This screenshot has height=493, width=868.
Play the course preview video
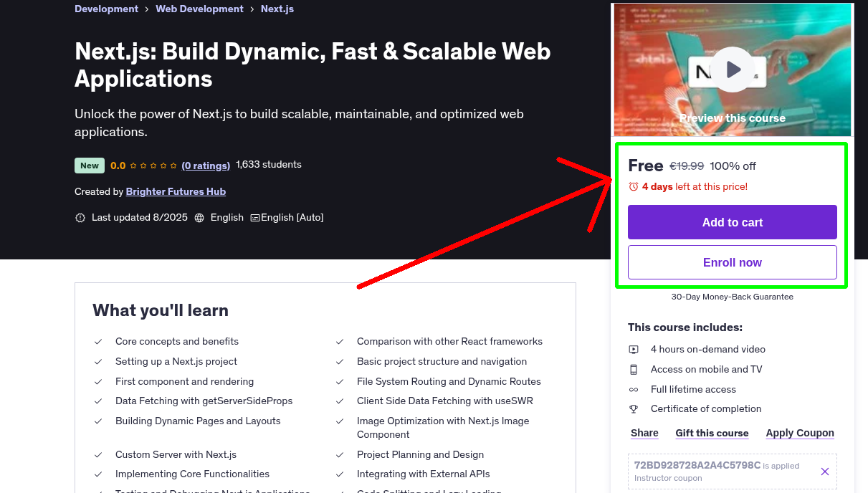(x=733, y=70)
